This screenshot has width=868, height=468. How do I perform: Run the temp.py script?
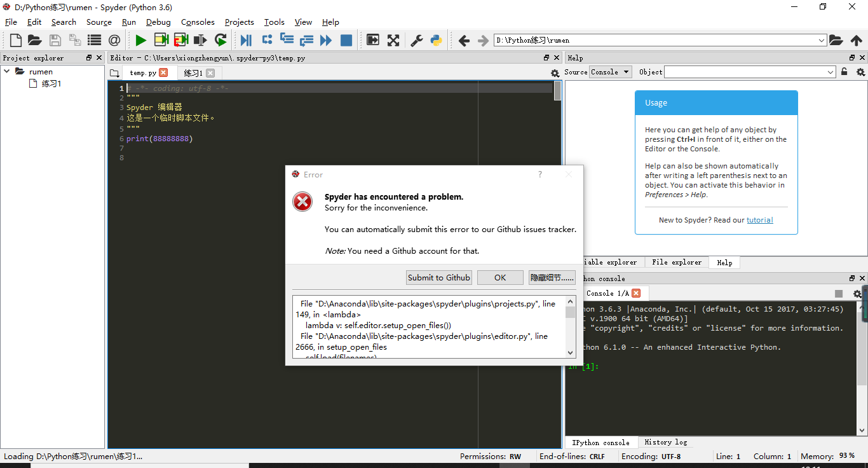(x=140, y=39)
